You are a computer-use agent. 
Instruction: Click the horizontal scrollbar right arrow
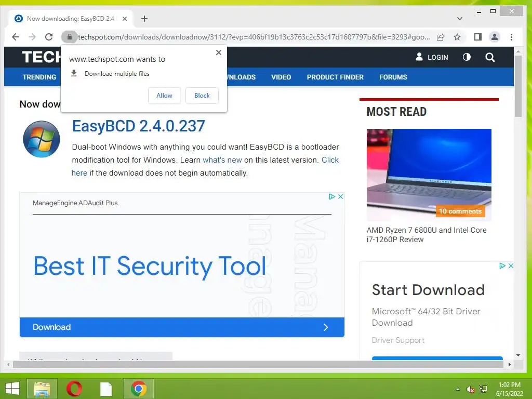pyautogui.click(x=509, y=364)
